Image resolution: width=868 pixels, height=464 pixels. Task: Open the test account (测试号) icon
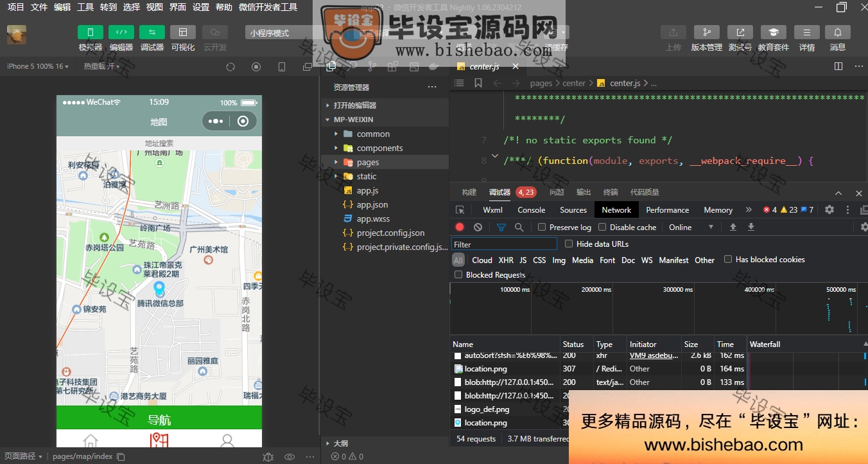(x=740, y=32)
